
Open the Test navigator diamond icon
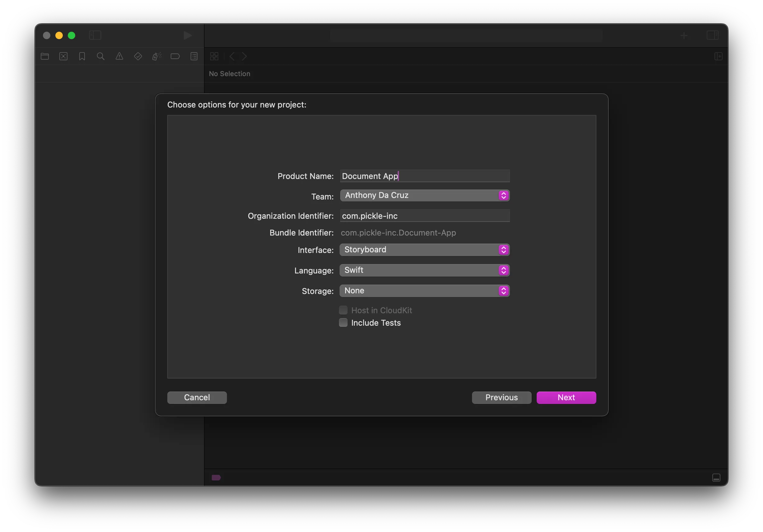pyautogui.click(x=138, y=56)
